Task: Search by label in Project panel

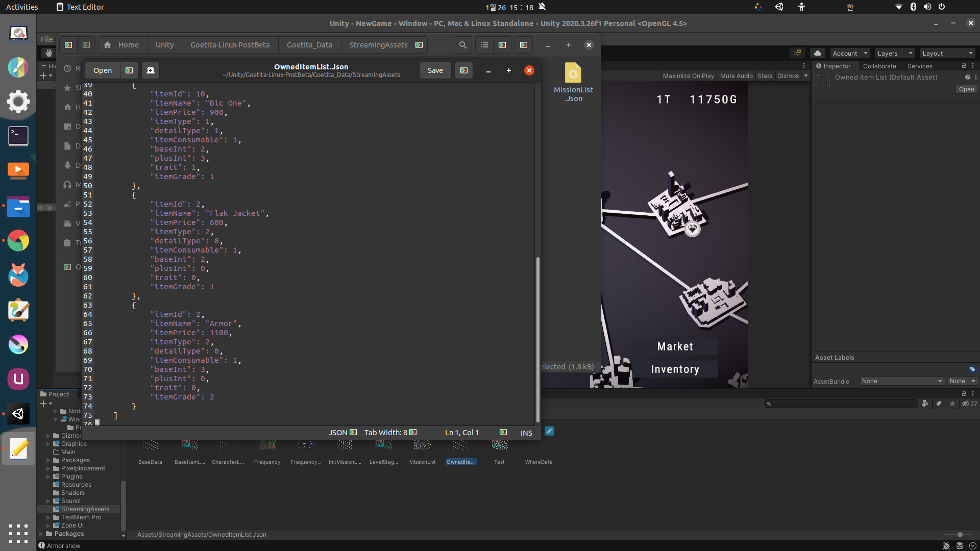Action: 939,404
